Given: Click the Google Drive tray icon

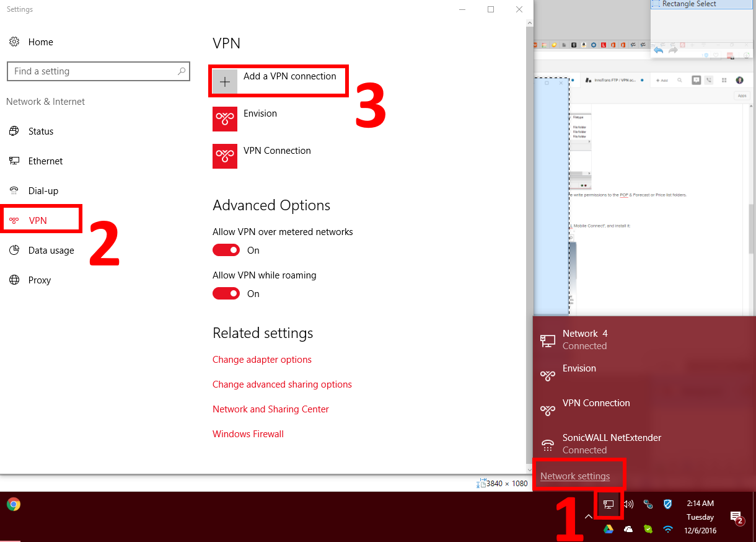Looking at the screenshot, I should 609,529.
